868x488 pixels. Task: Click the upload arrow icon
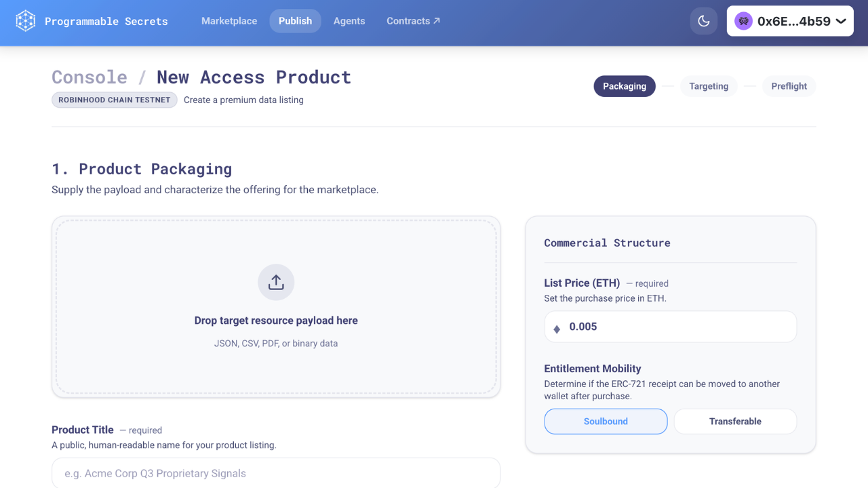[x=276, y=282]
